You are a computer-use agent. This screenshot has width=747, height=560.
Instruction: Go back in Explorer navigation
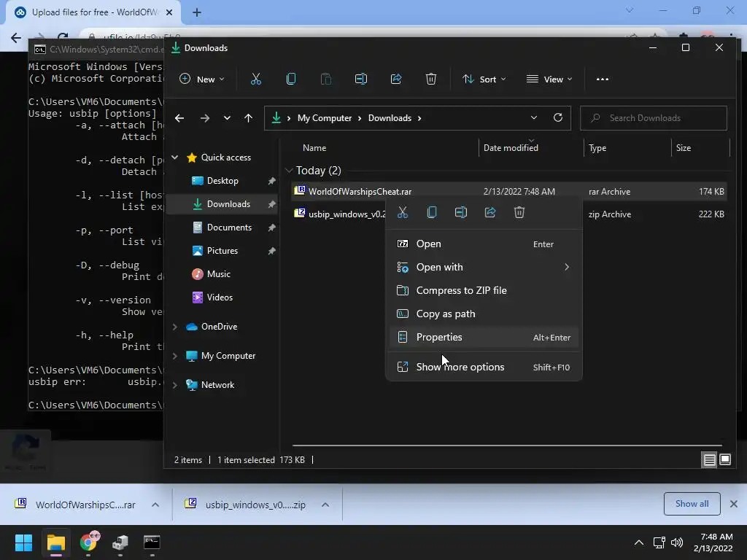179,118
